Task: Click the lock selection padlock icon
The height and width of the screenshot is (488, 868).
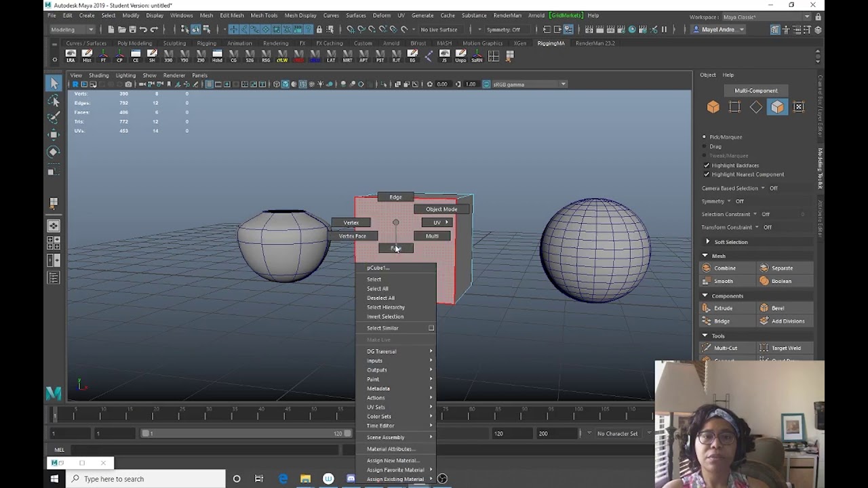Action: (x=319, y=29)
